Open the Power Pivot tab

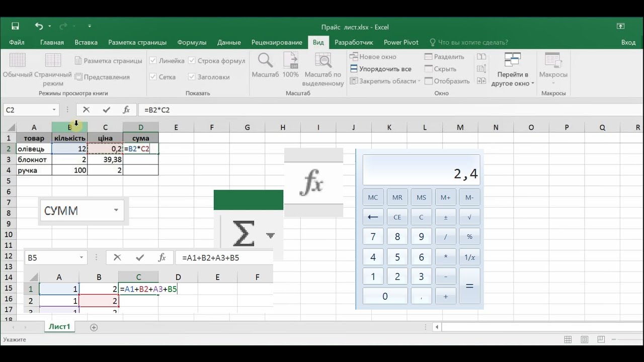click(401, 42)
